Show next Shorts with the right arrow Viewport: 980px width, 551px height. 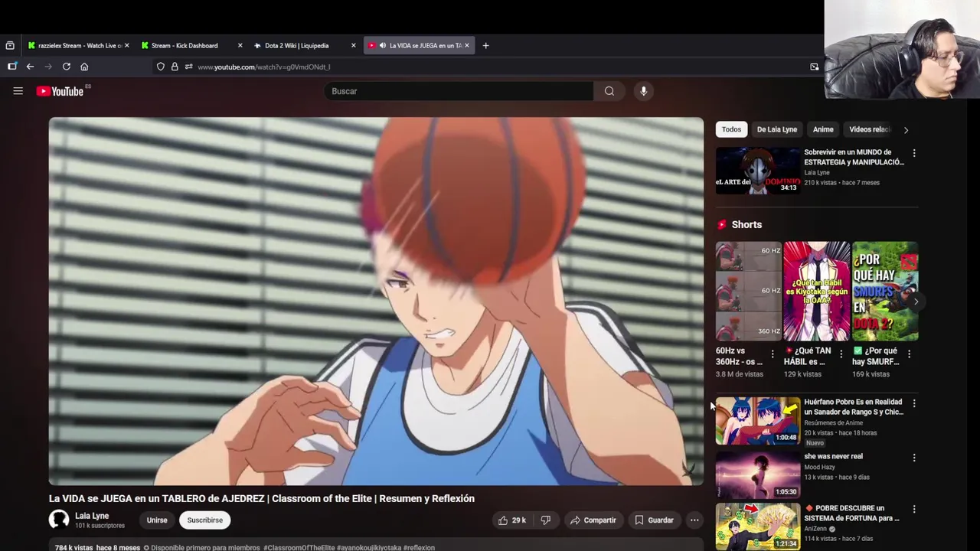click(x=916, y=302)
